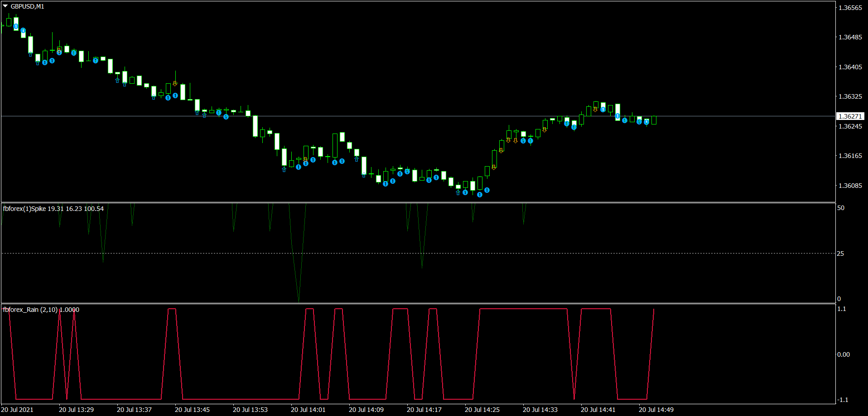Select the rightmost blue circle marker on the chart

coord(646,122)
